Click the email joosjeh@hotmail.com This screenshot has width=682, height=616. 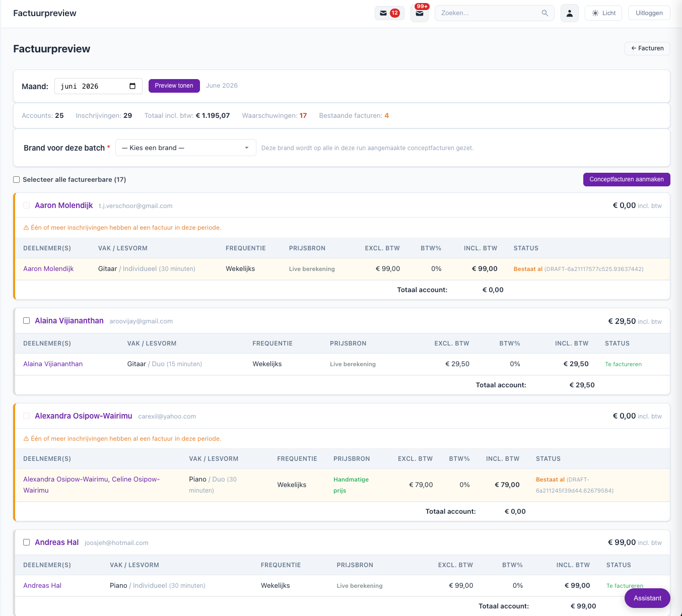(x=116, y=543)
